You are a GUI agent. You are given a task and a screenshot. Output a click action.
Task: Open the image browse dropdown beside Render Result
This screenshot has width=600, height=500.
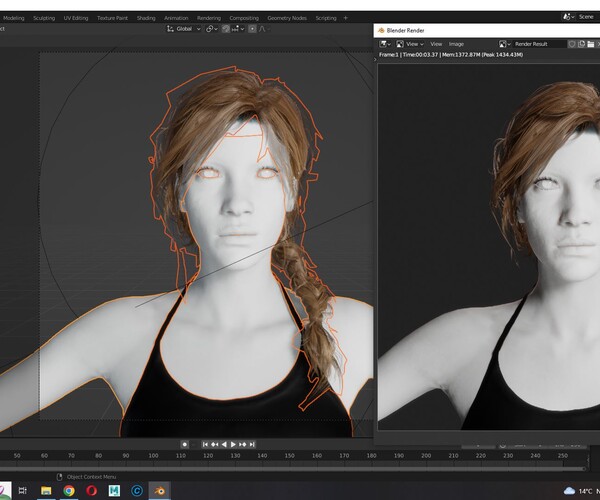click(505, 44)
